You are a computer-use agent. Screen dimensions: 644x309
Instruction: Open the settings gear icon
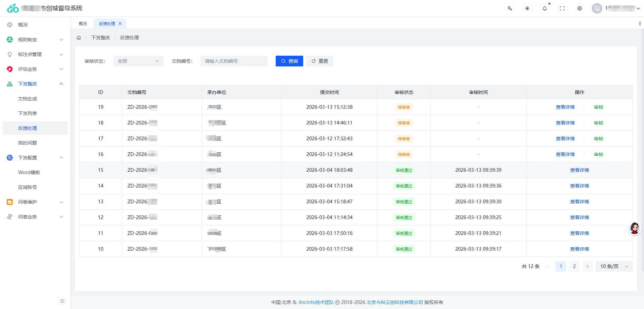tap(580, 8)
